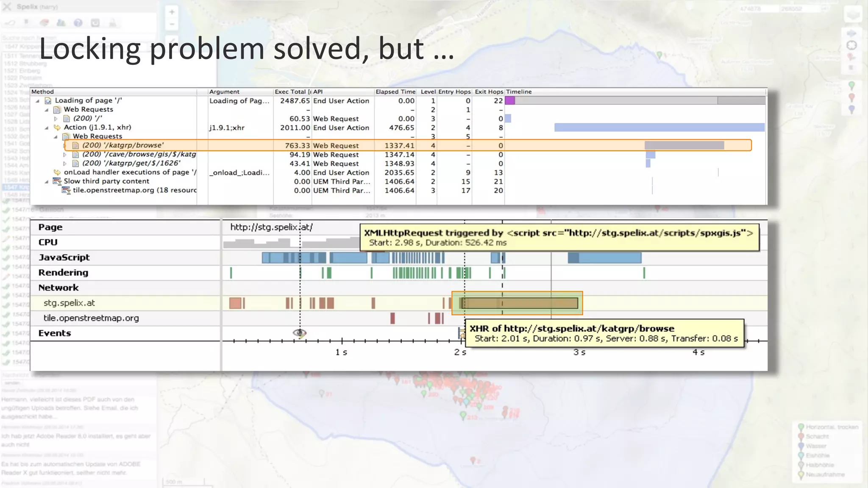Click the Slow third party content icon
Viewport: 868px width, 488px height.
coord(57,181)
